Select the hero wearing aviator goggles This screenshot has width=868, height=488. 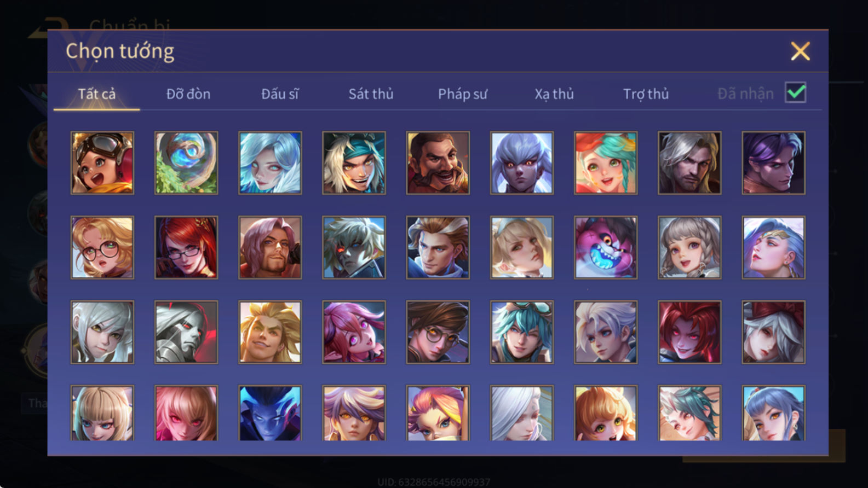click(102, 162)
